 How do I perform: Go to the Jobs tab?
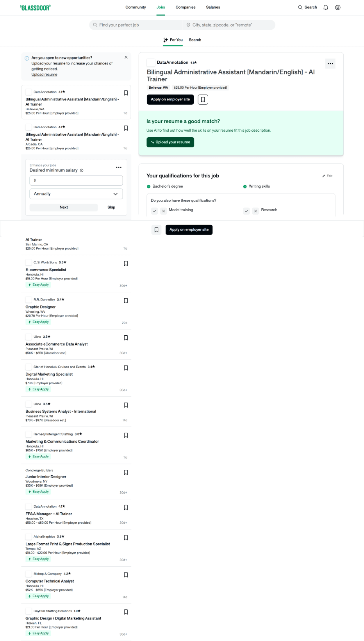coord(161,7)
